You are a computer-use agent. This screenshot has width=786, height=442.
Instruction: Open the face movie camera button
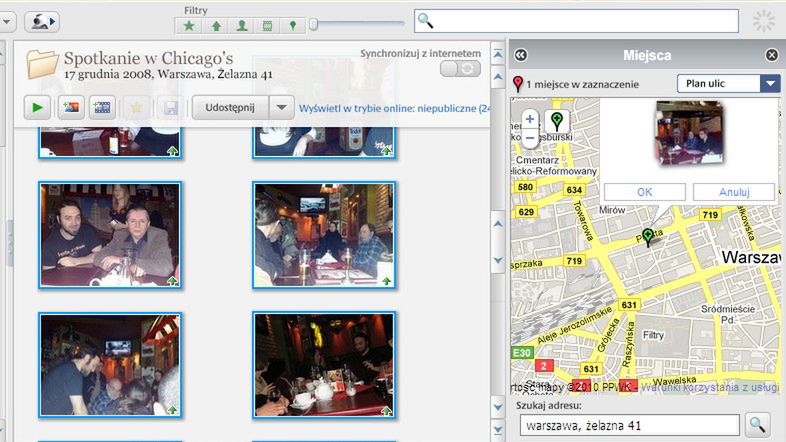42,22
